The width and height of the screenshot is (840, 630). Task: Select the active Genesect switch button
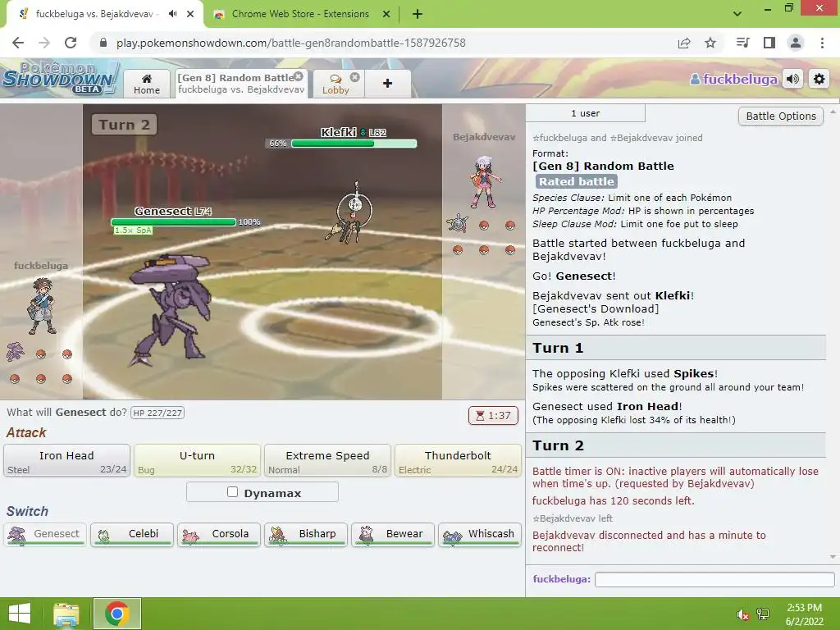click(45, 535)
